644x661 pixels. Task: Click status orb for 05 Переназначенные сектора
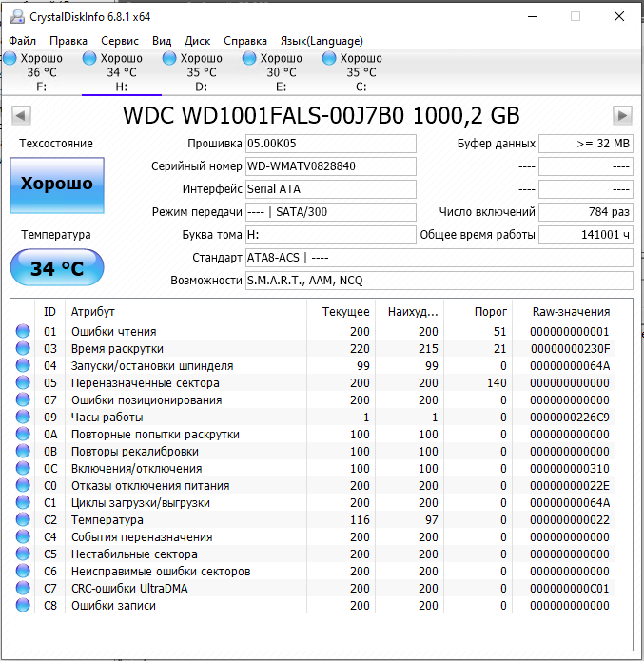[23, 382]
